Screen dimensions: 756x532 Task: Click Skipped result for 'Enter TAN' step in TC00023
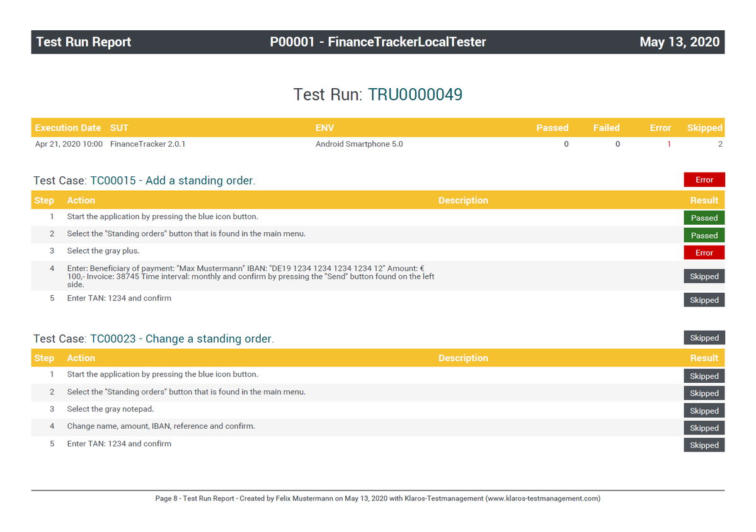[704, 444]
